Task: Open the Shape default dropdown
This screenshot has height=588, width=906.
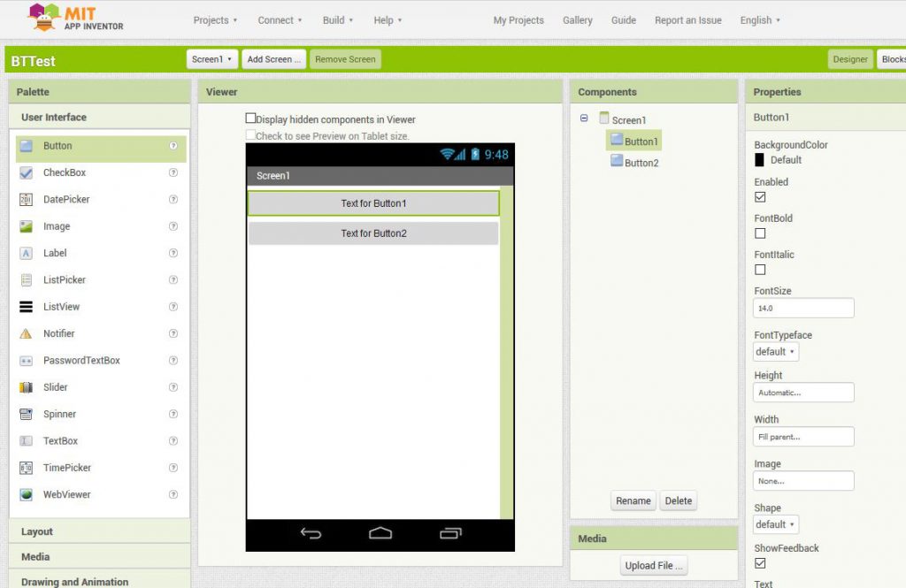Action: pos(776,524)
